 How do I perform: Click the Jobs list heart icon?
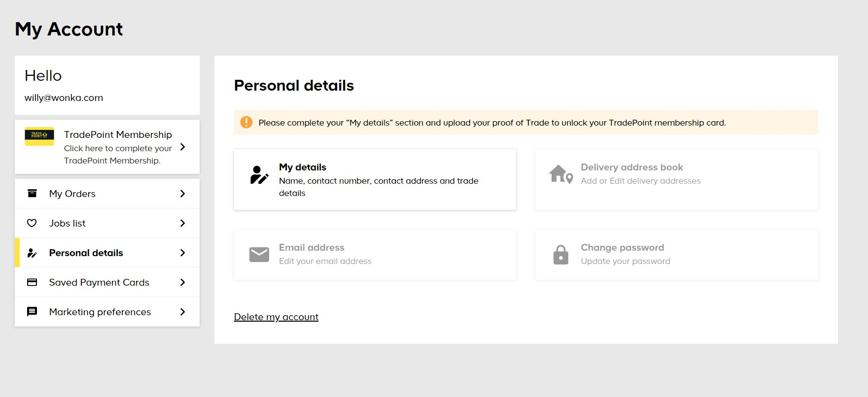(32, 223)
